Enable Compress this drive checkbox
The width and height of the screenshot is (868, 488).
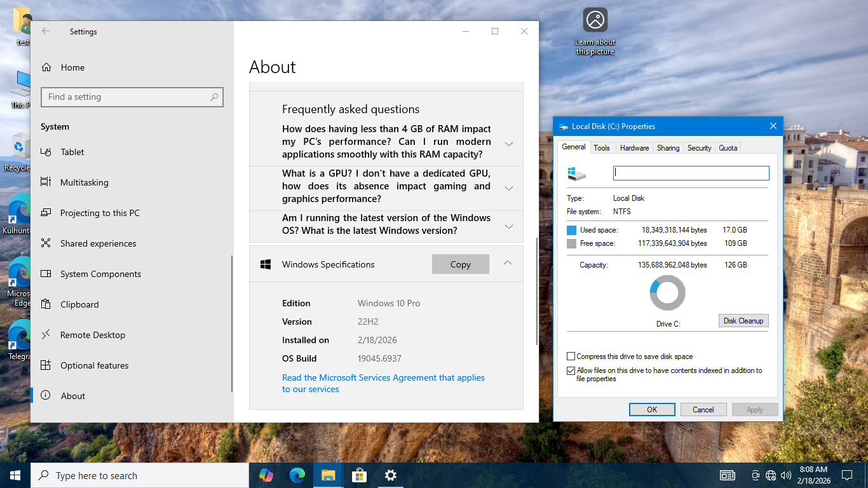pyautogui.click(x=571, y=356)
